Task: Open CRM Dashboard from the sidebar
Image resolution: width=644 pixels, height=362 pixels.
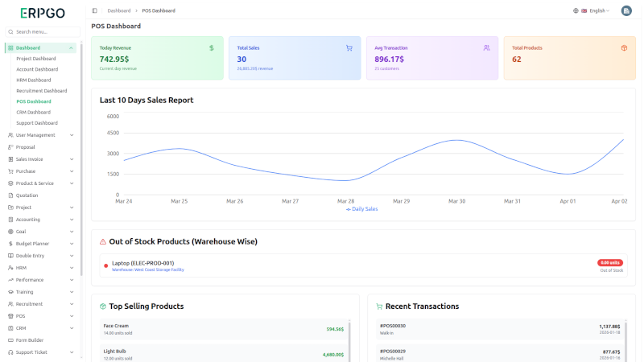Action: coord(33,113)
